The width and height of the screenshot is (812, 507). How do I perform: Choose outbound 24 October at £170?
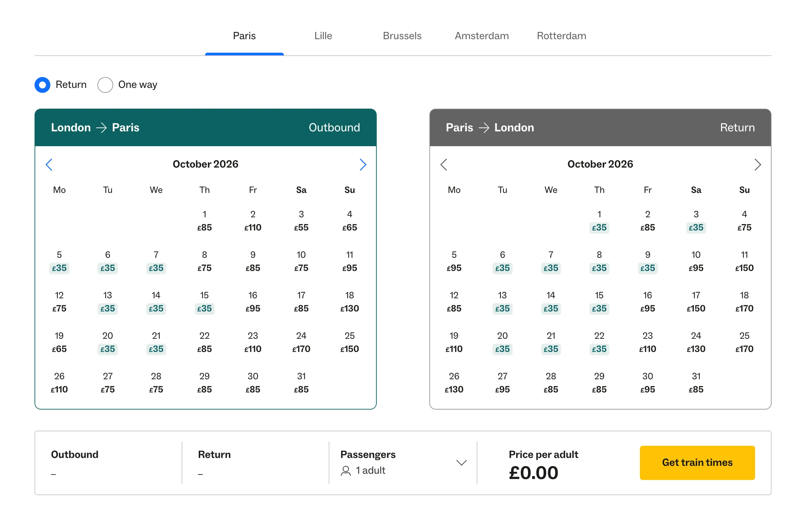tap(301, 342)
